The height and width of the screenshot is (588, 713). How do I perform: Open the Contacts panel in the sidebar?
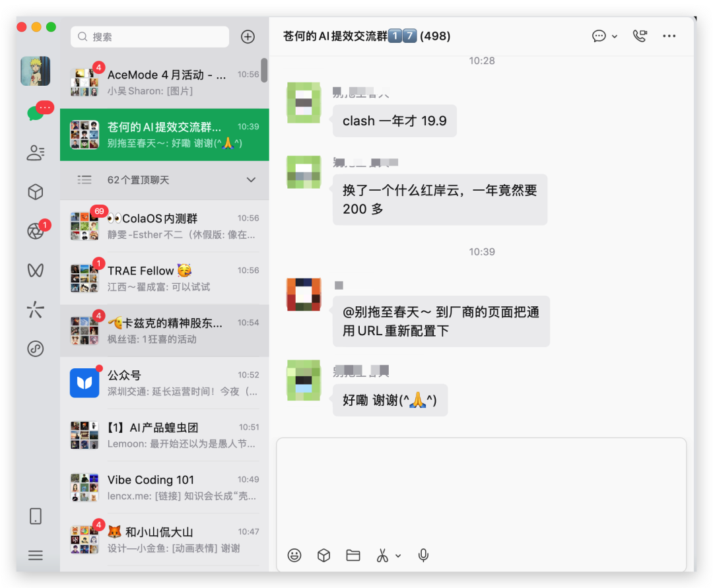pos(36,152)
